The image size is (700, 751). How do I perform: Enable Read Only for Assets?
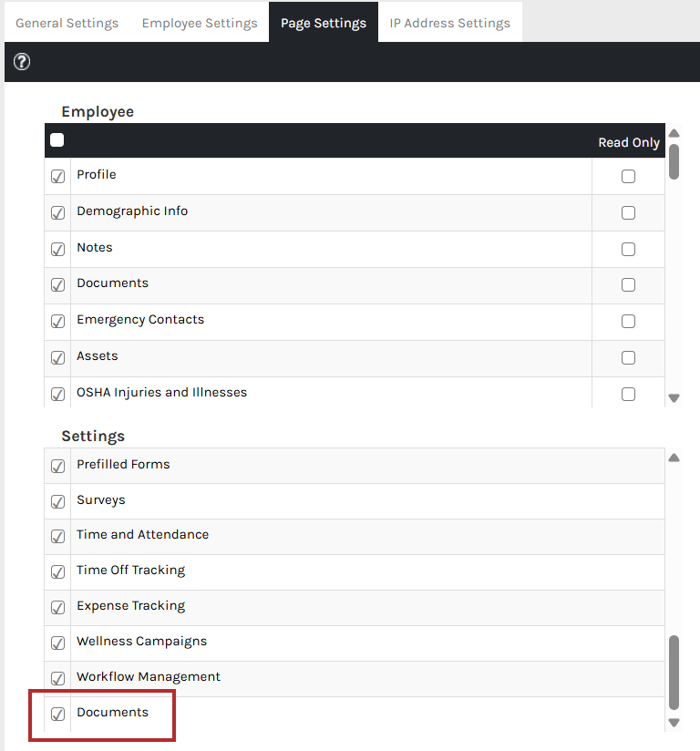click(x=628, y=358)
